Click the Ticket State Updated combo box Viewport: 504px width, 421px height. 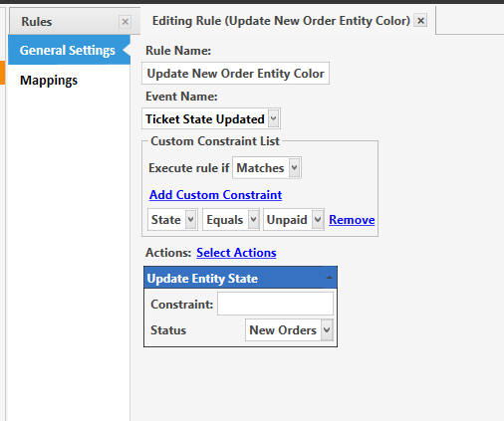tap(211, 118)
